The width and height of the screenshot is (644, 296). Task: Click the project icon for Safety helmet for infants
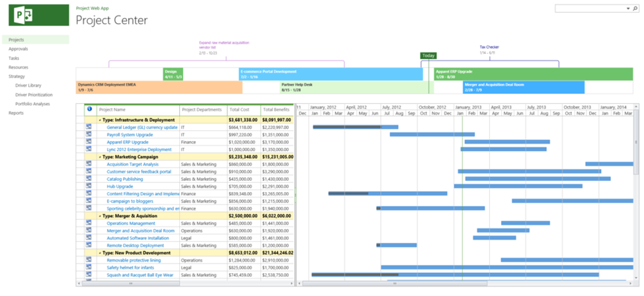(x=89, y=268)
